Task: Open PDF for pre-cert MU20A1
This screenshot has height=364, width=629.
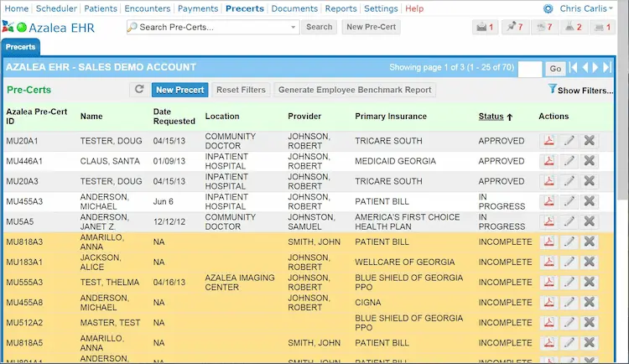Action: pyautogui.click(x=548, y=141)
